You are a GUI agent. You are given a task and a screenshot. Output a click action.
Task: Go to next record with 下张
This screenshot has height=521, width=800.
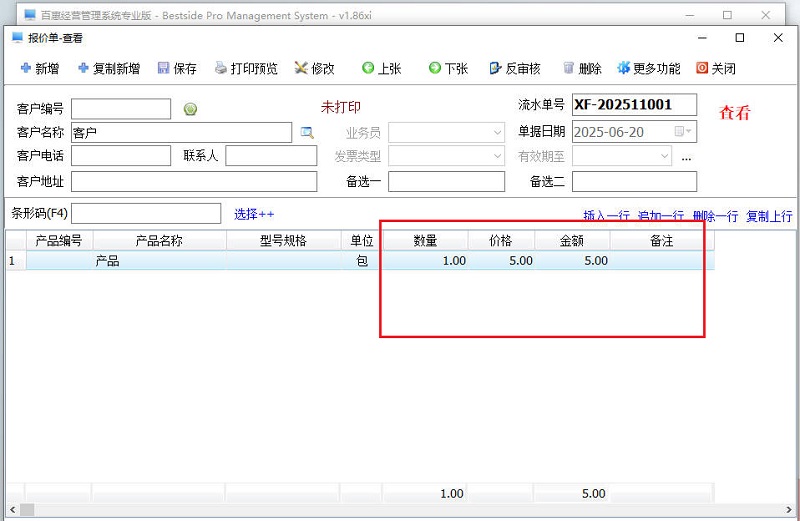448,68
